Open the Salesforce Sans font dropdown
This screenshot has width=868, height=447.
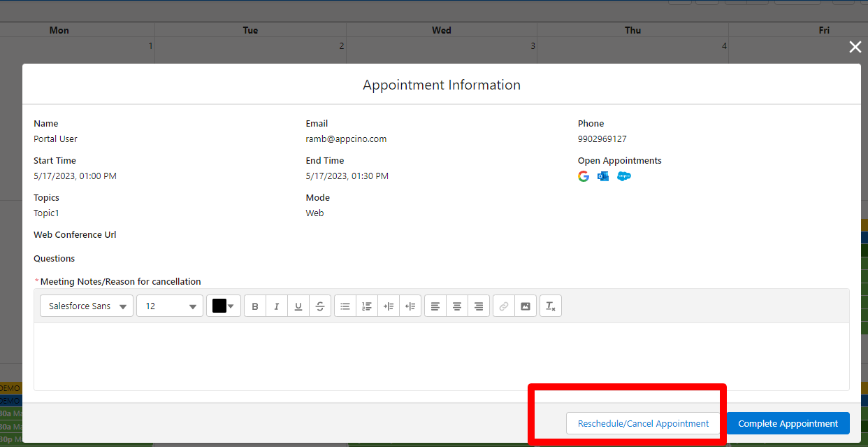[87, 306]
